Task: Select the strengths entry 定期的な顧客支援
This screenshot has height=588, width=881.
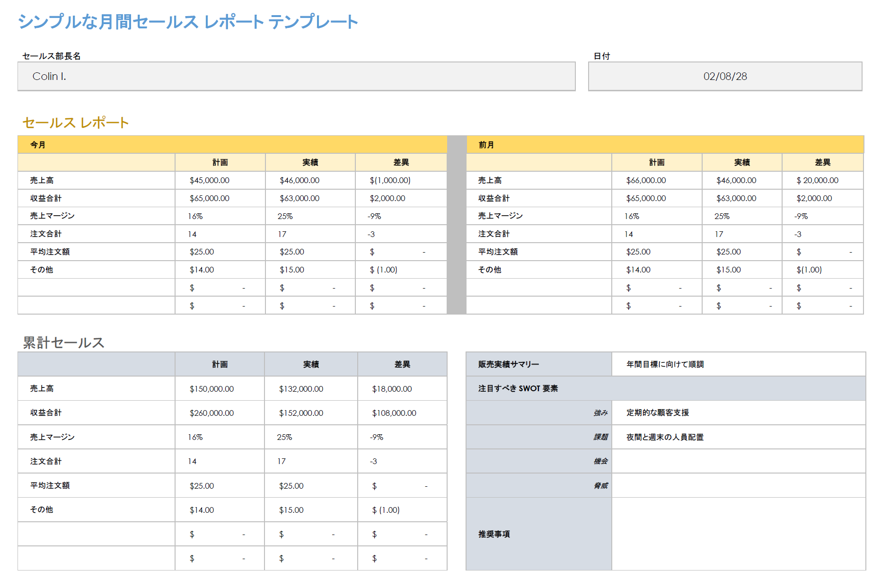Action: 657,412
